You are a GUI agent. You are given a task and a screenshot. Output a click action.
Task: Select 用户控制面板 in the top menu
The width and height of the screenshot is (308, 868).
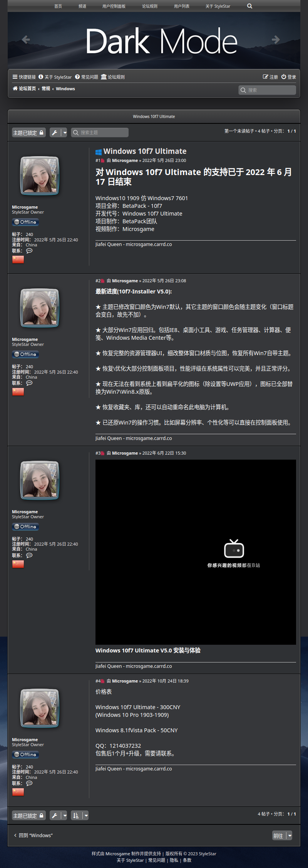click(114, 6)
